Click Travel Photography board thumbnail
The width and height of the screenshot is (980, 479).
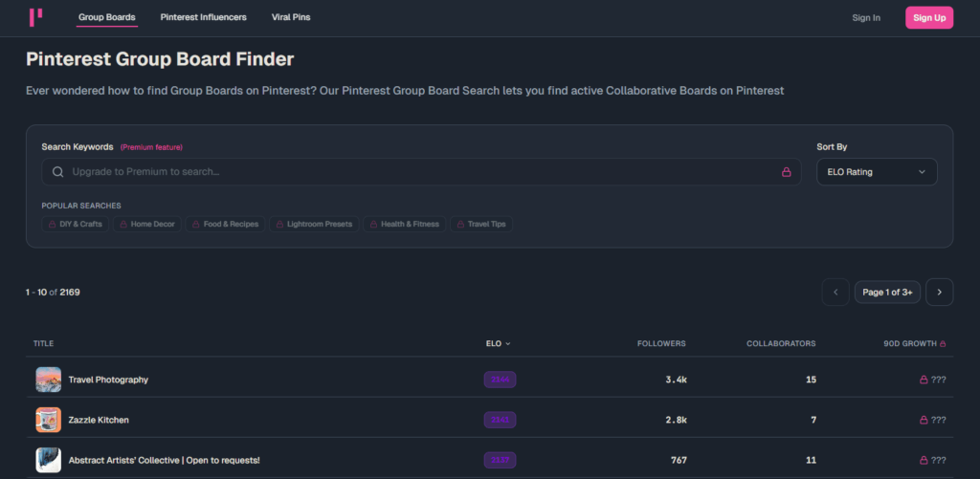(48, 380)
